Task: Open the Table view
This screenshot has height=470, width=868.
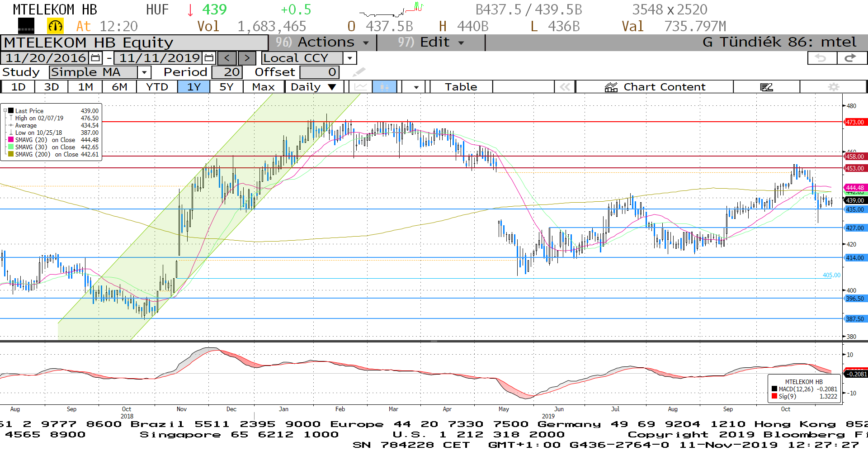Action: click(x=461, y=87)
